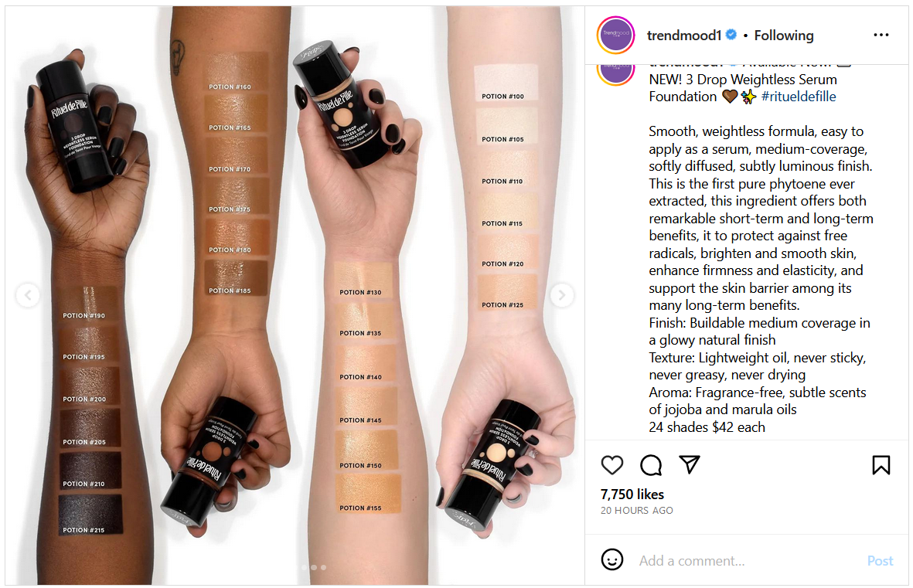
Task: Open emoji picker in comment box
Action: [x=612, y=559]
